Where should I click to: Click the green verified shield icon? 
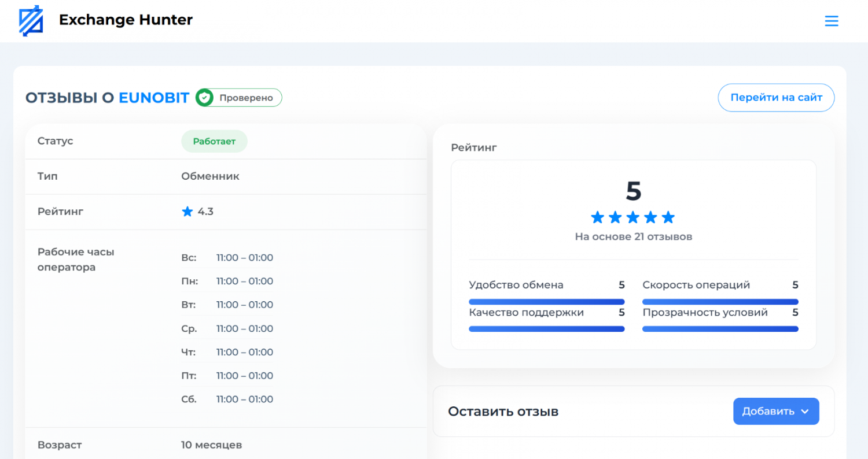click(204, 98)
